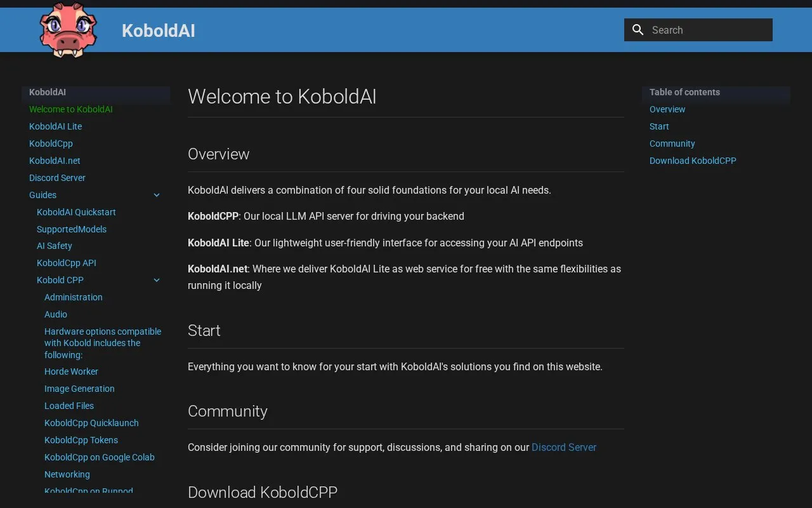Open Discord Server in the sidebar
This screenshot has width=812, height=508.
[x=57, y=178]
